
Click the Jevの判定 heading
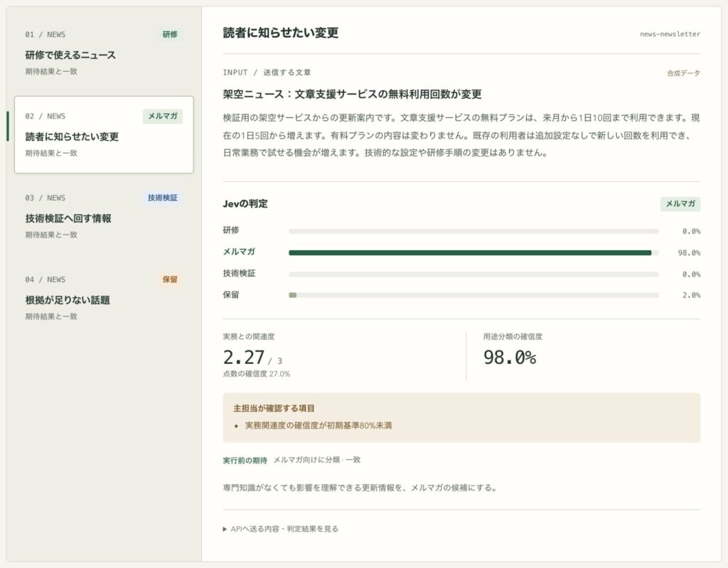point(245,203)
